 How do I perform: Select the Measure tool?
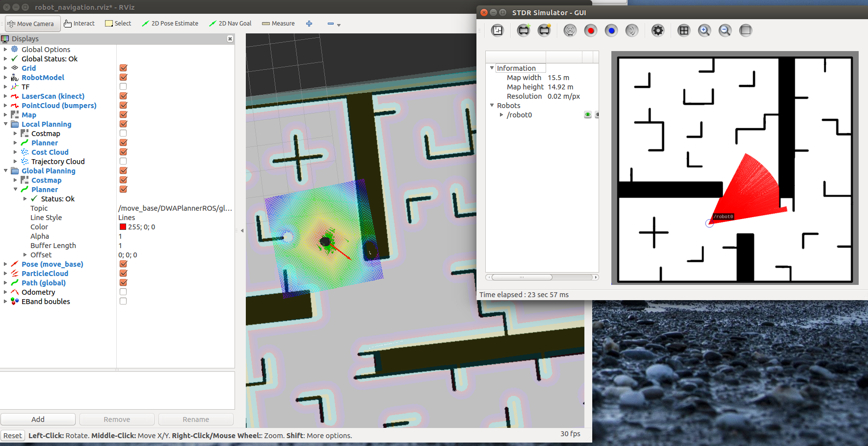278,24
